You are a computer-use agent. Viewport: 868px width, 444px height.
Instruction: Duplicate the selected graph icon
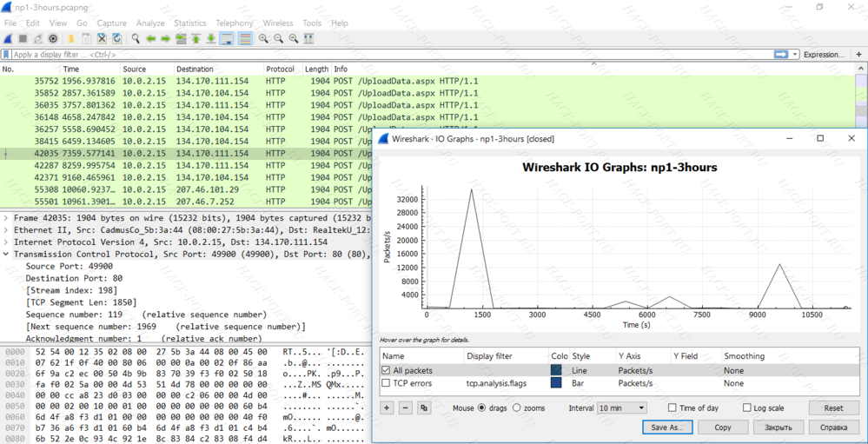[424, 408]
